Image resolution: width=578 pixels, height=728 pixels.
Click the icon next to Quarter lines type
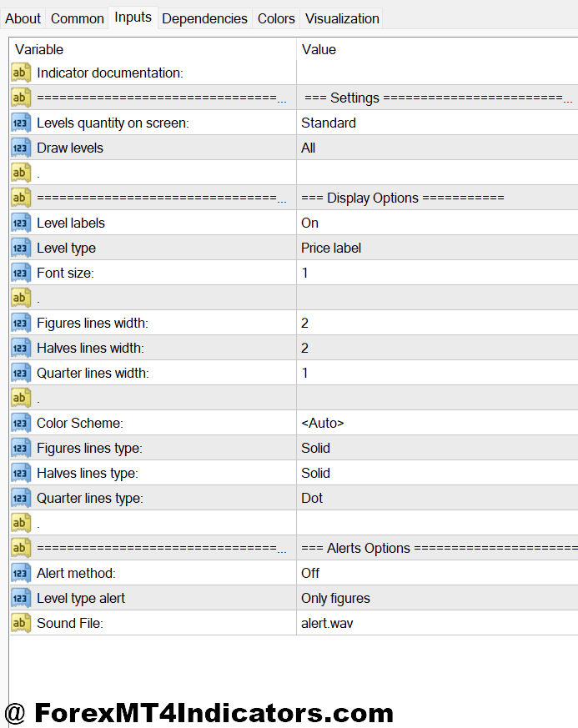[21, 498]
